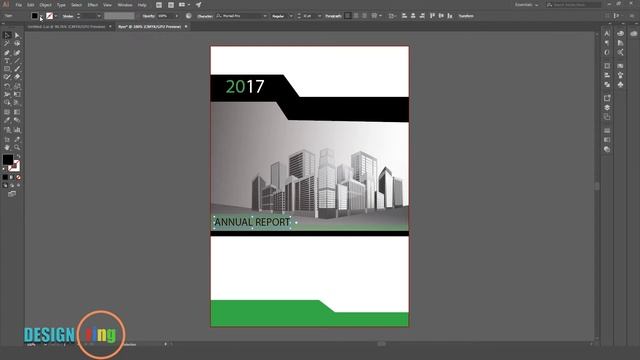The height and width of the screenshot is (360, 640).
Task: Select the Pen tool
Action: pos(7,53)
